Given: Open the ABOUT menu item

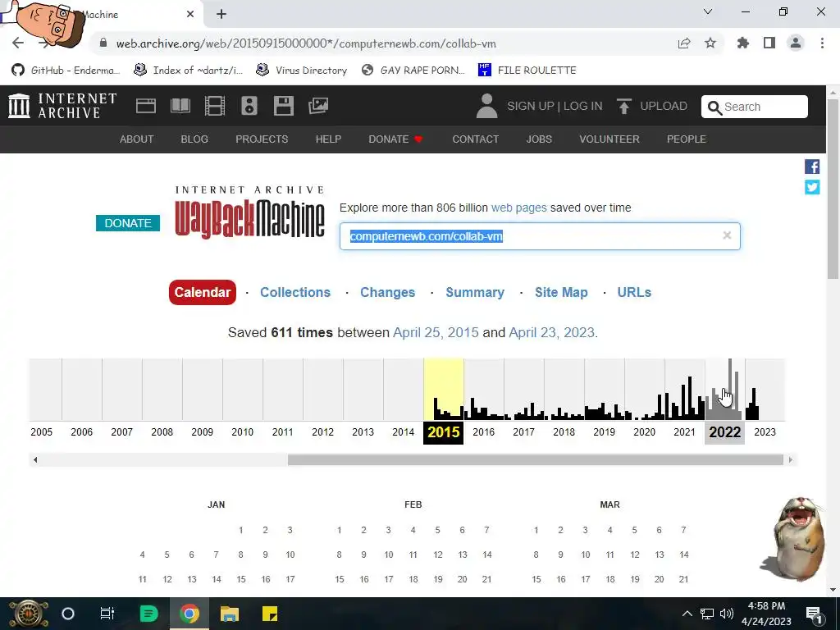Looking at the screenshot, I should tap(137, 139).
